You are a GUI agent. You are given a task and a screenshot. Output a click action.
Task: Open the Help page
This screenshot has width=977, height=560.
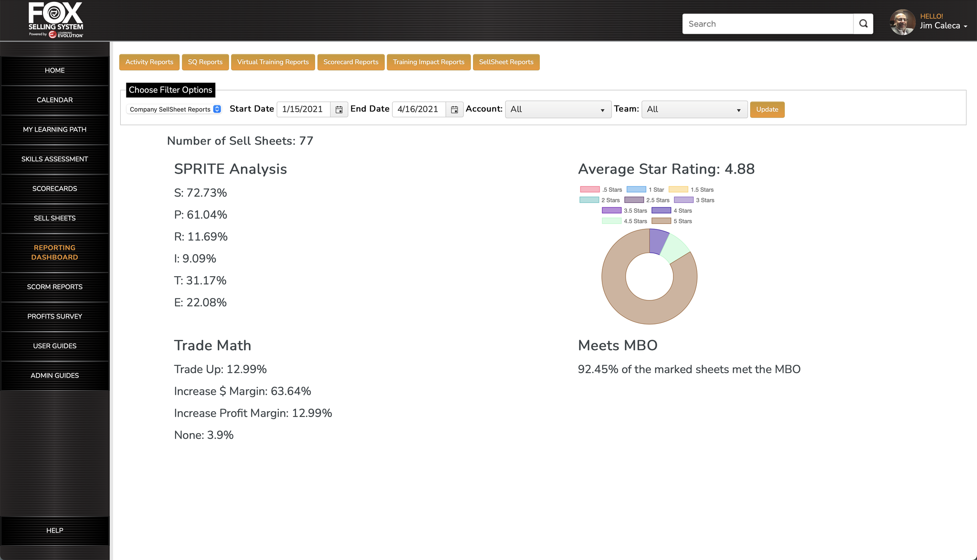(x=54, y=530)
